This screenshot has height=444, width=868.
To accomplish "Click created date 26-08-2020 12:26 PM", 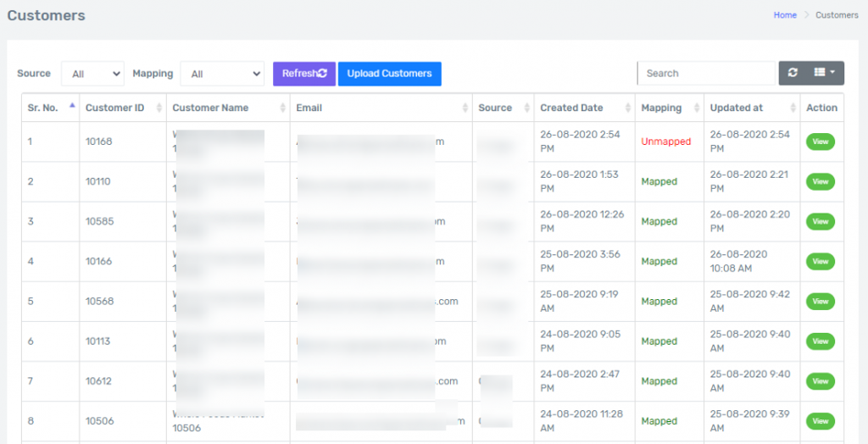I will [x=581, y=221].
